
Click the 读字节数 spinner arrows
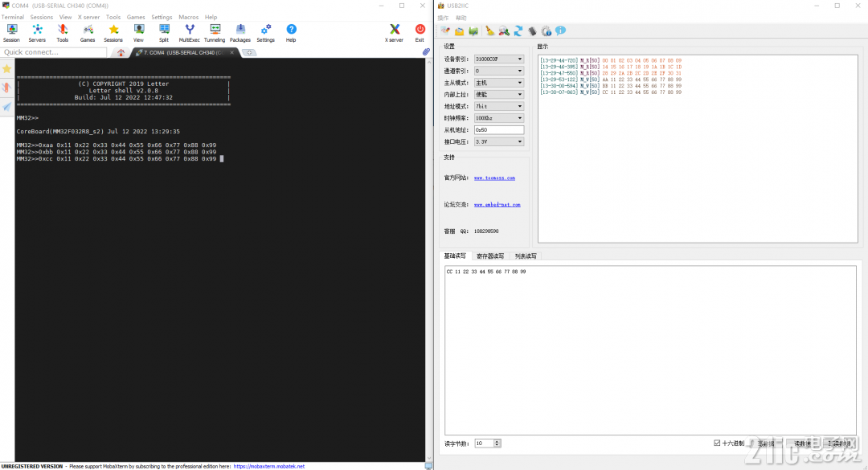click(x=497, y=443)
